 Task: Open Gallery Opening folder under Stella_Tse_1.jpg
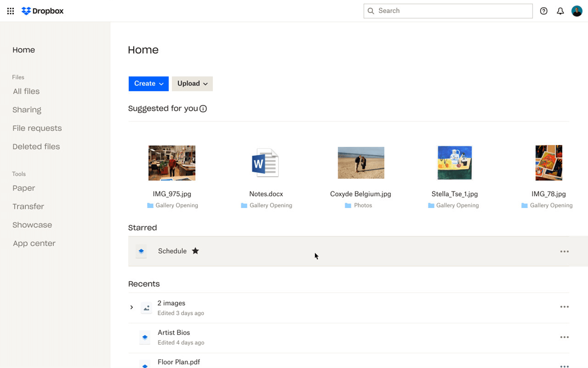457,206
